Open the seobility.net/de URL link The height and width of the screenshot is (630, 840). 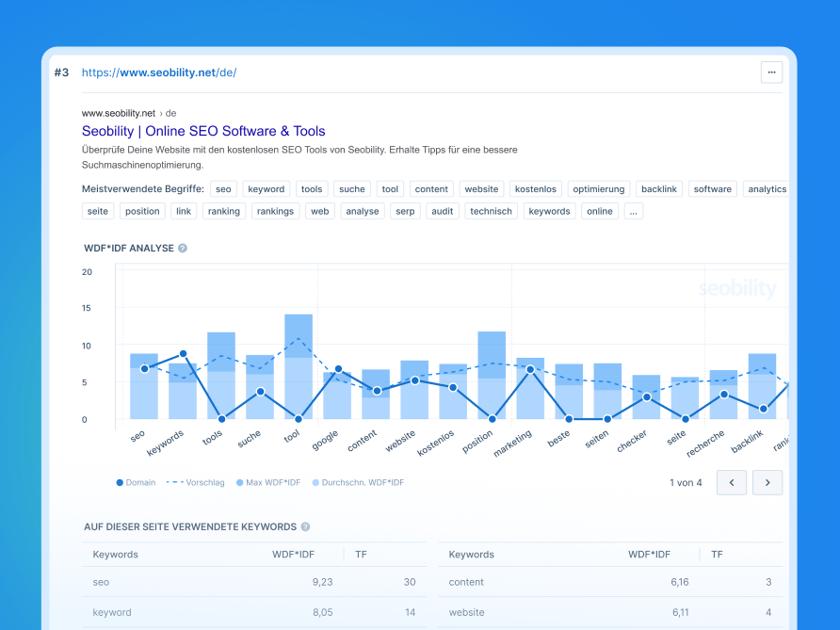(x=159, y=73)
